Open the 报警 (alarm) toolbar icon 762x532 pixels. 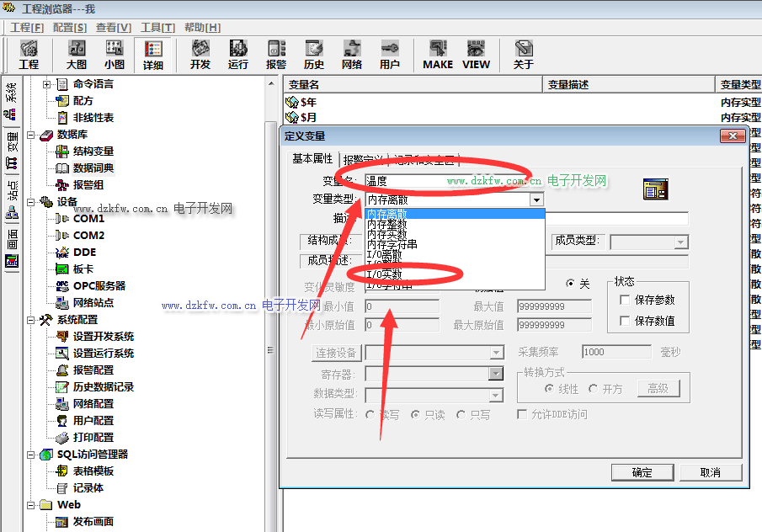(x=276, y=54)
